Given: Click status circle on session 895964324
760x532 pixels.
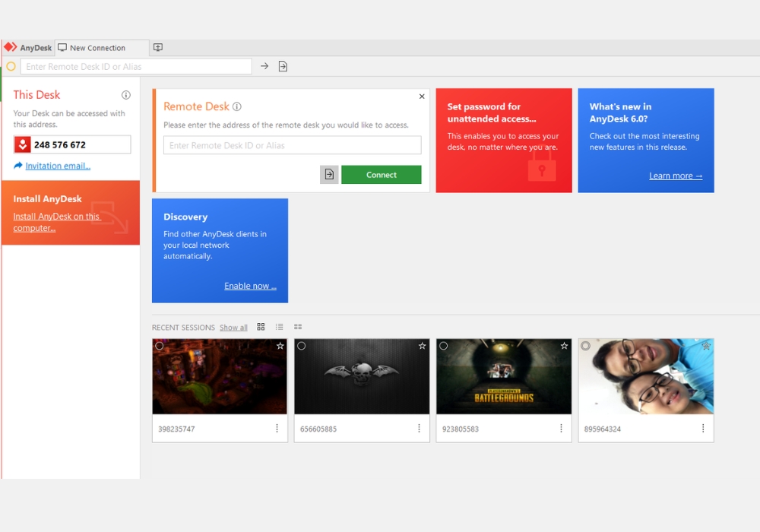Looking at the screenshot, I should tap(585, 346).
